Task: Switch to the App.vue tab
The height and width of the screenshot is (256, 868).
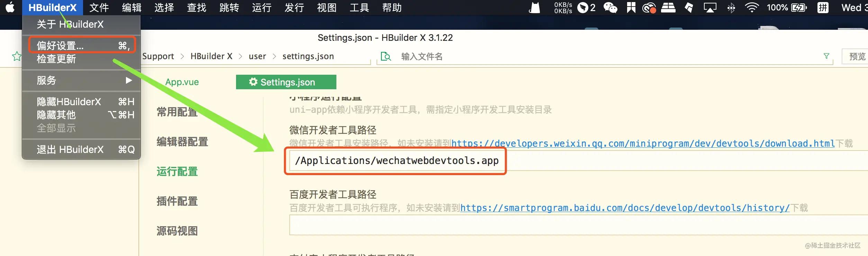Action: 182,82
